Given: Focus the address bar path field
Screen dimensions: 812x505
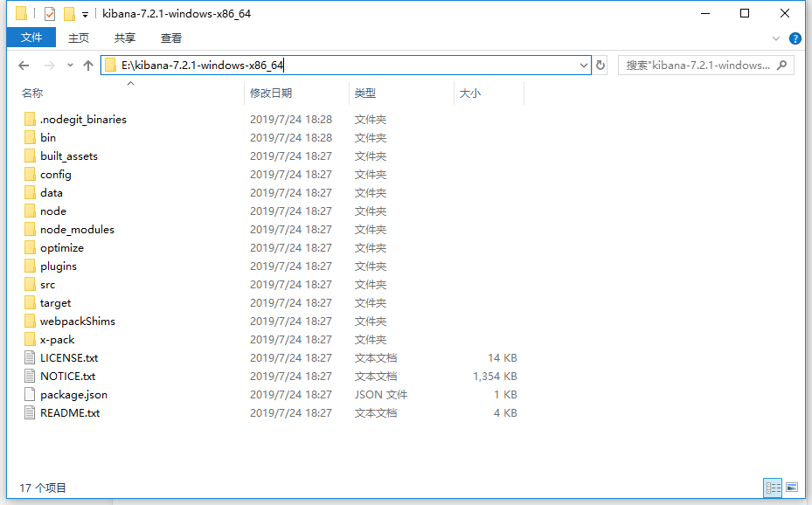Looking at the screenshot, I should pos(347,66).
